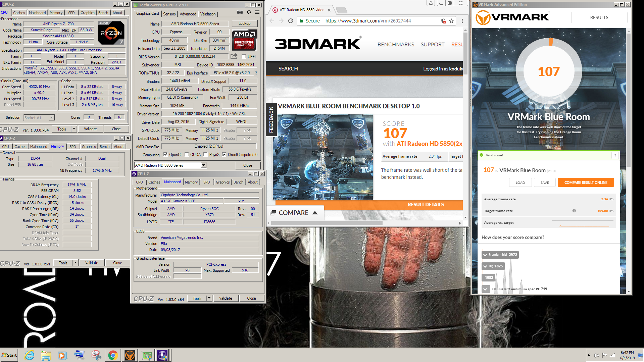The width and height of the screenshot is (644, 362).
Task: Open Windows Explorer folder from the taskbar
Action: point(46,355)
